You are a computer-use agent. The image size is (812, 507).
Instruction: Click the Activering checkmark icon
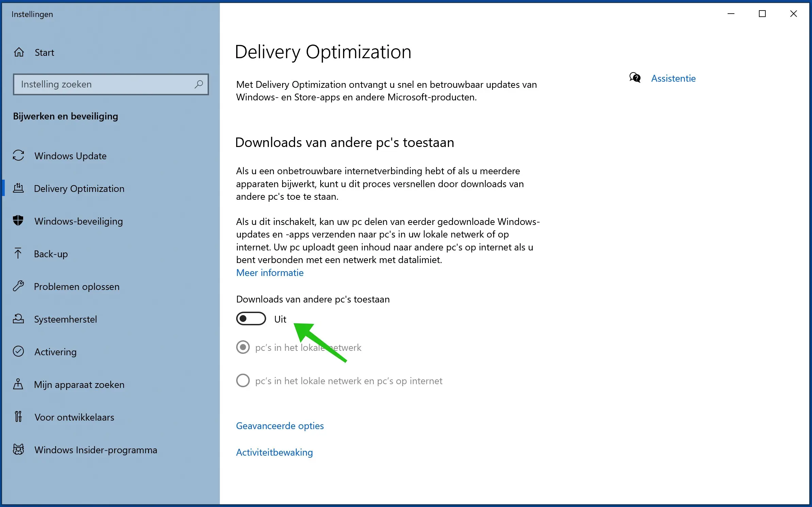[18, 351]
